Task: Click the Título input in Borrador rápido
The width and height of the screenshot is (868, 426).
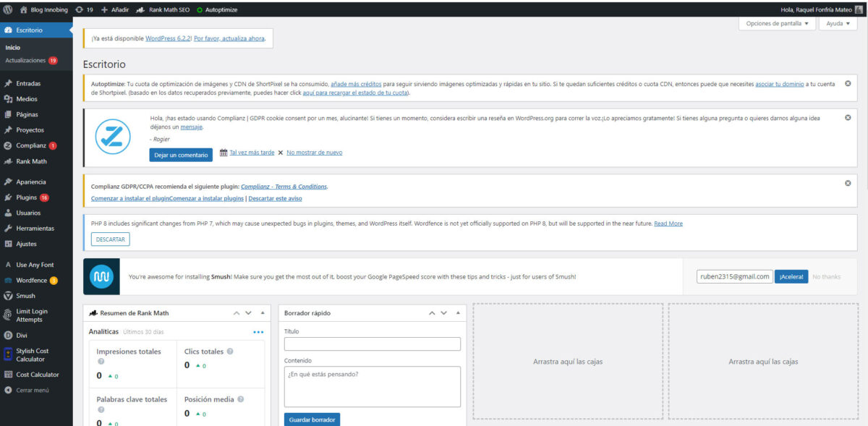Action: coord(372,344)
